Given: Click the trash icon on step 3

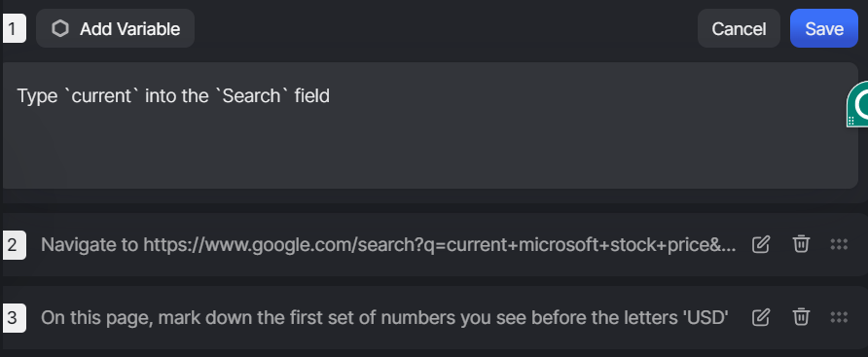Looking at the screenshot, I should [801, 317].
